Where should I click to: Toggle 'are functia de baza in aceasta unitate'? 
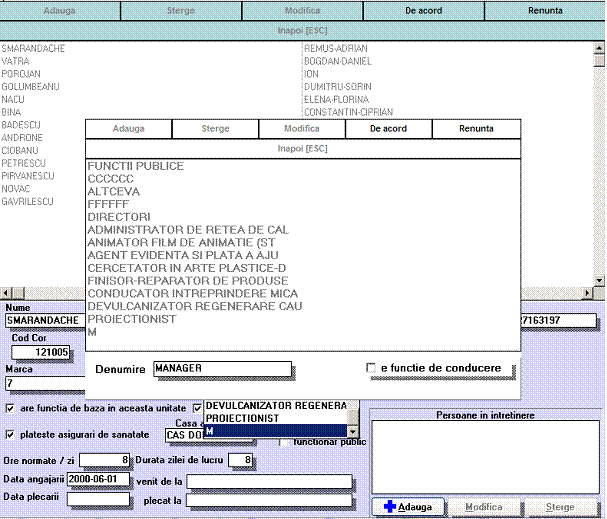point(10,409)
